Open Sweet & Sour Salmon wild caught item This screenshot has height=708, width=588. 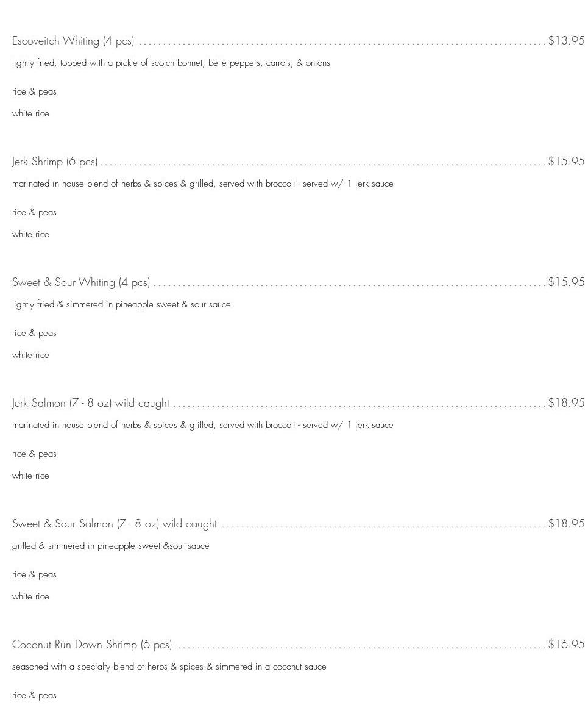pyautogui.click(x=115, y=524)
